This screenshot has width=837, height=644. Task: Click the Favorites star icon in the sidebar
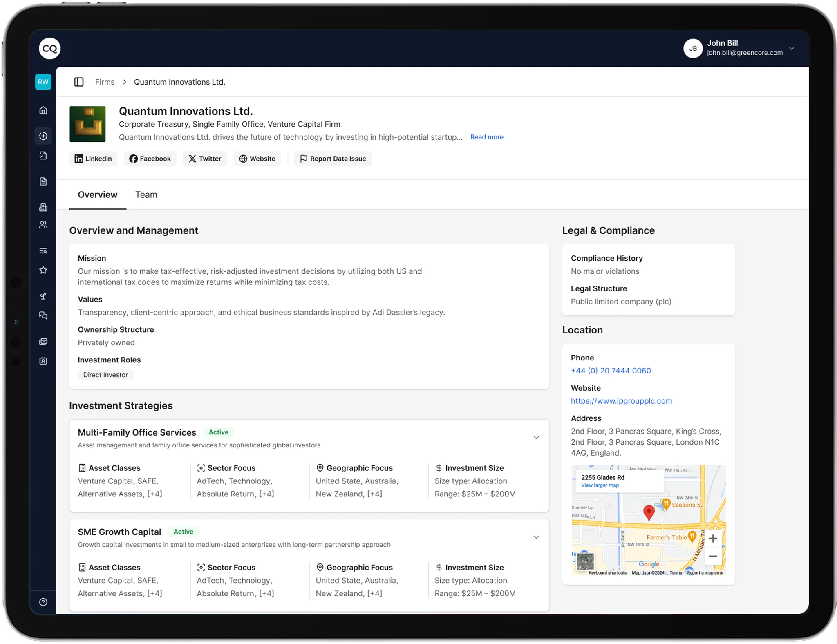[x=43, y=270]
